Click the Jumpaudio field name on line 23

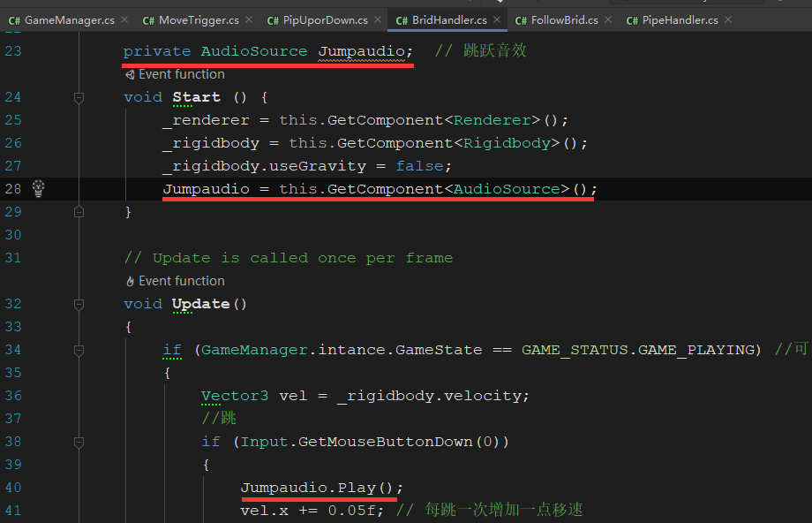coord(362,51)
